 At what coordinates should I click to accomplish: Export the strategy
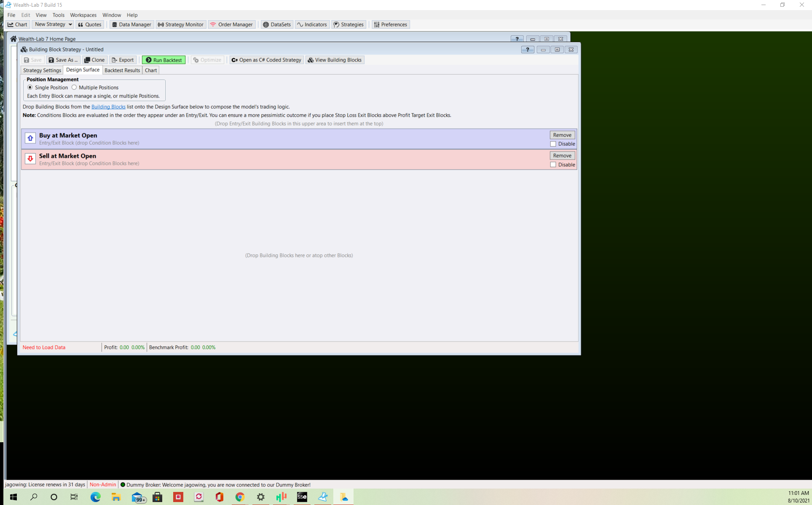pos(123,60)
